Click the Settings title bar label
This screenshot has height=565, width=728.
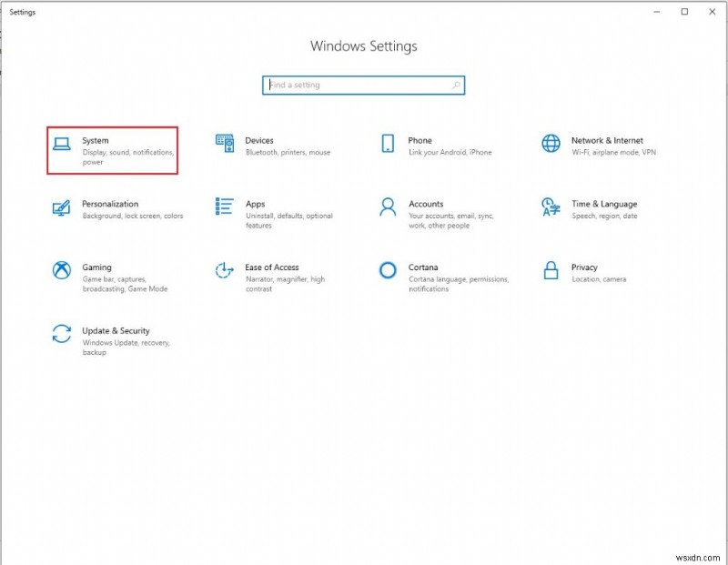tap(21, 12)
